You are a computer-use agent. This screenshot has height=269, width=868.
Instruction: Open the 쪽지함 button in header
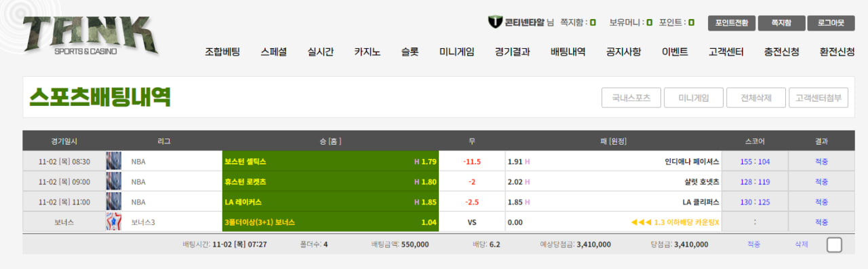click(781, 23)
